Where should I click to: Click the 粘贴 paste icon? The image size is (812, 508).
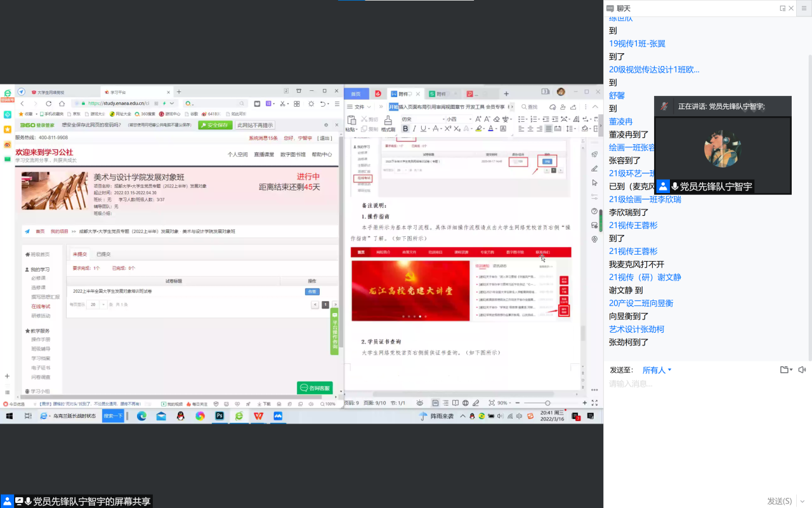click(351, 121)
